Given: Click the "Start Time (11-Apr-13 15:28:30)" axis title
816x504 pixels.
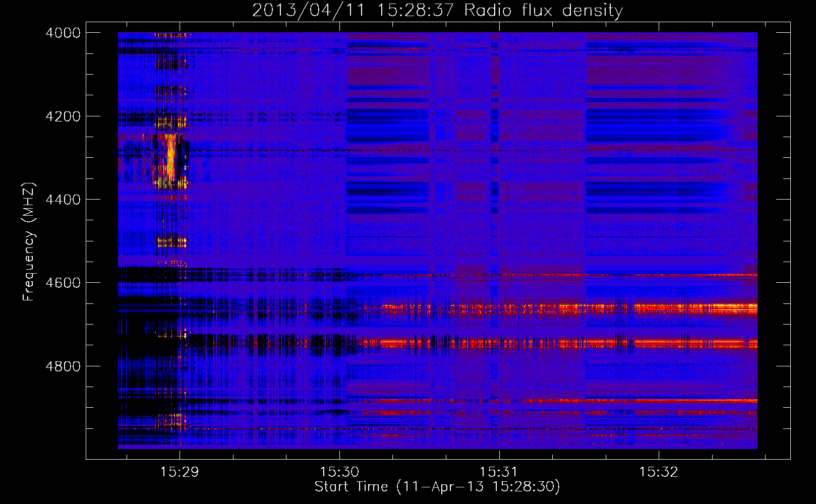Looking at the screenshot, I should pos(437,487).
